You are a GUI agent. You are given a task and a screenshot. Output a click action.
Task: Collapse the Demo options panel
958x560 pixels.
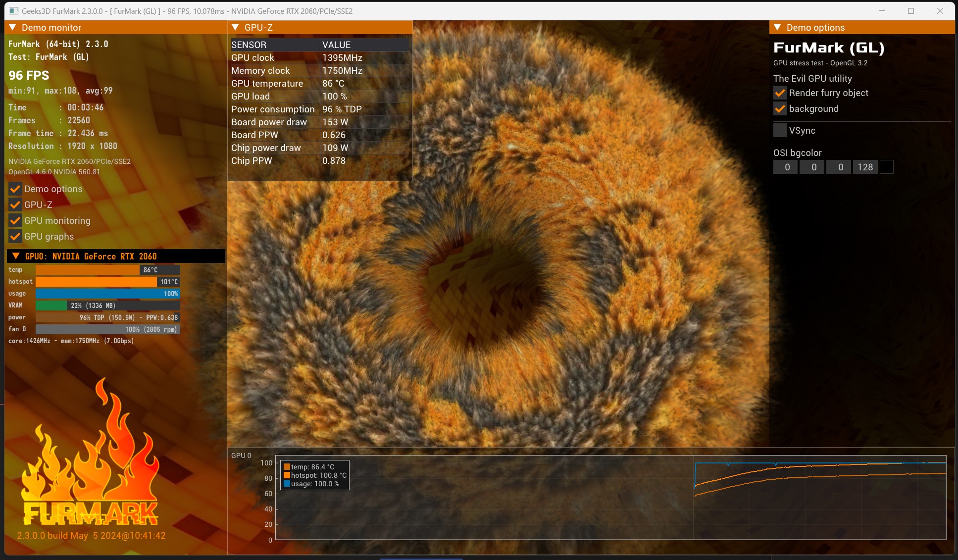(x=777, y=28)
